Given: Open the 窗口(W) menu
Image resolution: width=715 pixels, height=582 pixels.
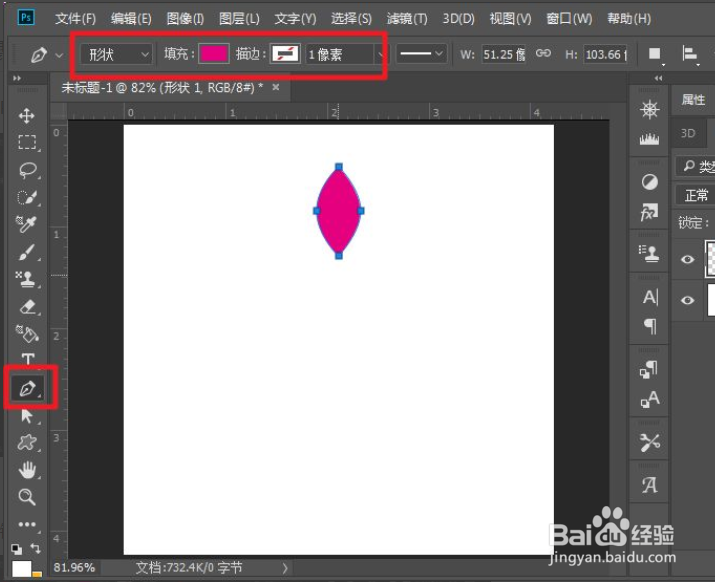Looking at the screenshot, I should 570,19.
